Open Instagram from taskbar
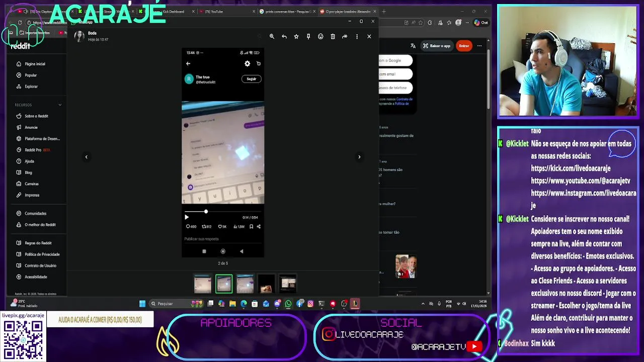This screenshot has width=644, height=362. tap(310, 304)
